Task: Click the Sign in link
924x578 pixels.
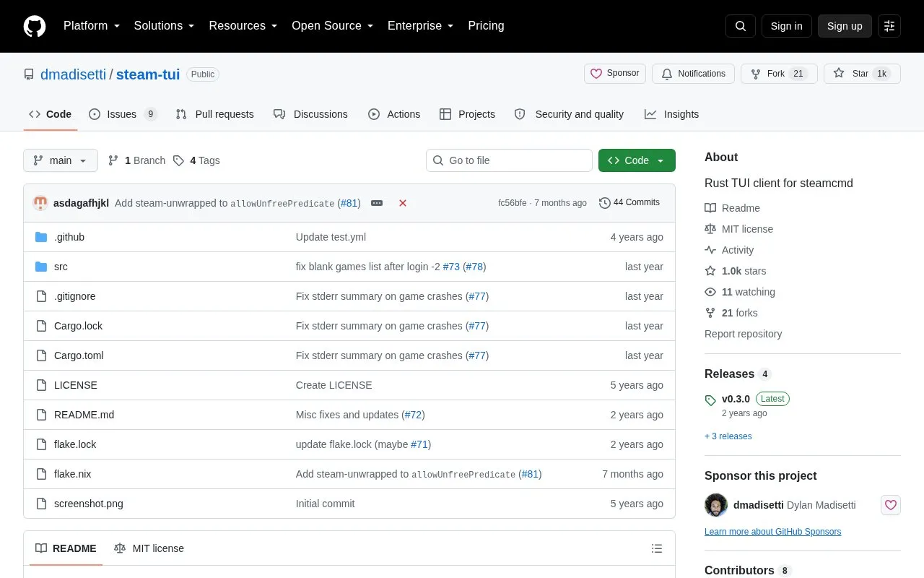Action: click(786, 26)
